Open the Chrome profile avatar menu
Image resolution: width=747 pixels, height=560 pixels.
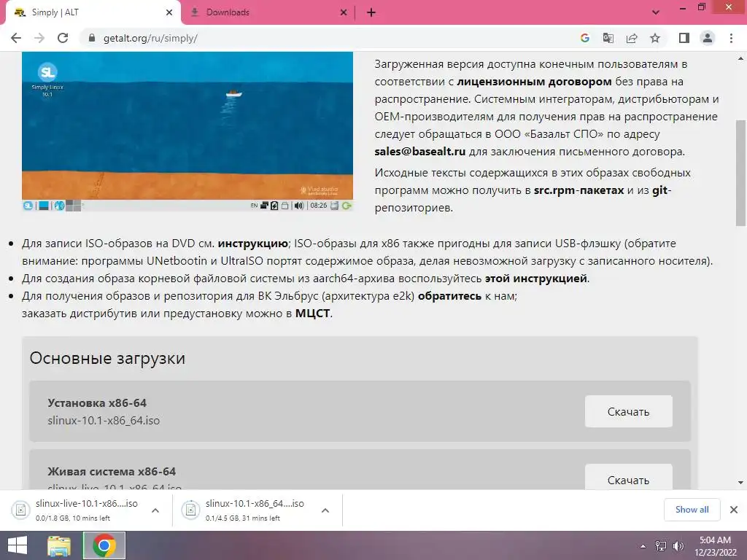click(x=708, y=38)
